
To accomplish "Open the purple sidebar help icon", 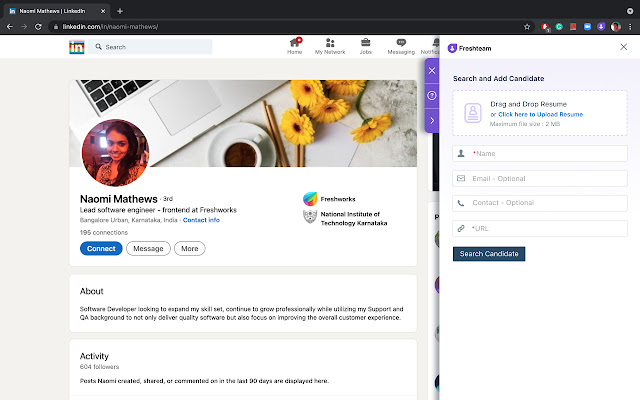I will (x=432, y=96).
